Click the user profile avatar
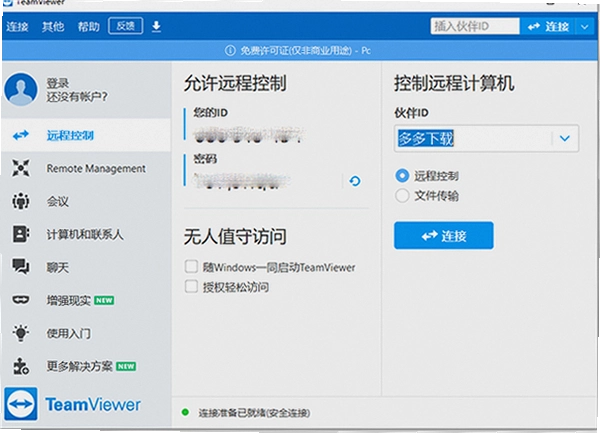This screenshot has height=433, width=600. (x=21, y=89)
